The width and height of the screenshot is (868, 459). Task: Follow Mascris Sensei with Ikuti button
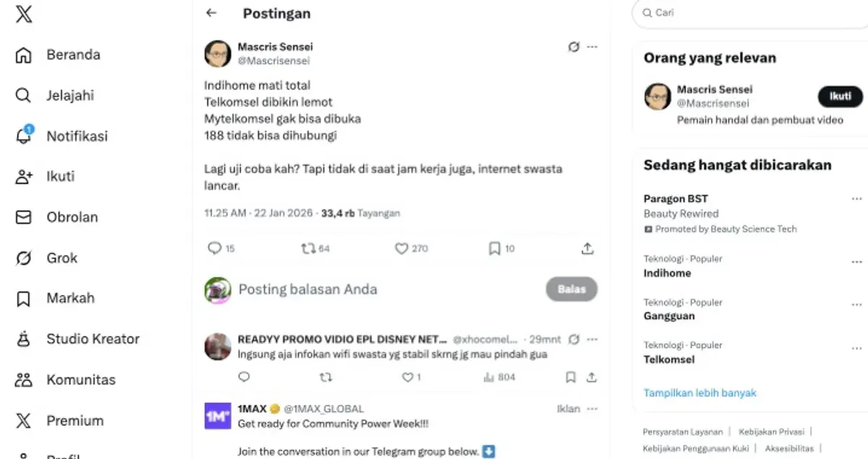pyautogui.click(x=840, y=96)
